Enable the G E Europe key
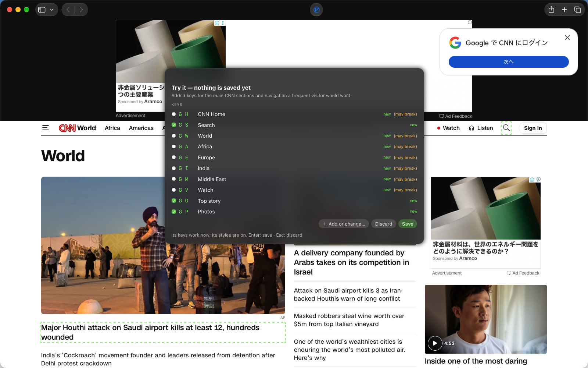Screen dimensions: 588x368 [x=174, y=157]
